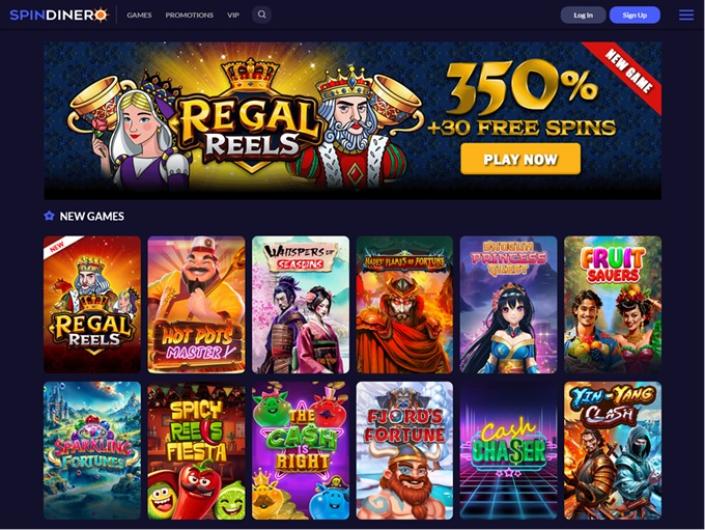Click the Sign Up button

click(x=634, y=15)
